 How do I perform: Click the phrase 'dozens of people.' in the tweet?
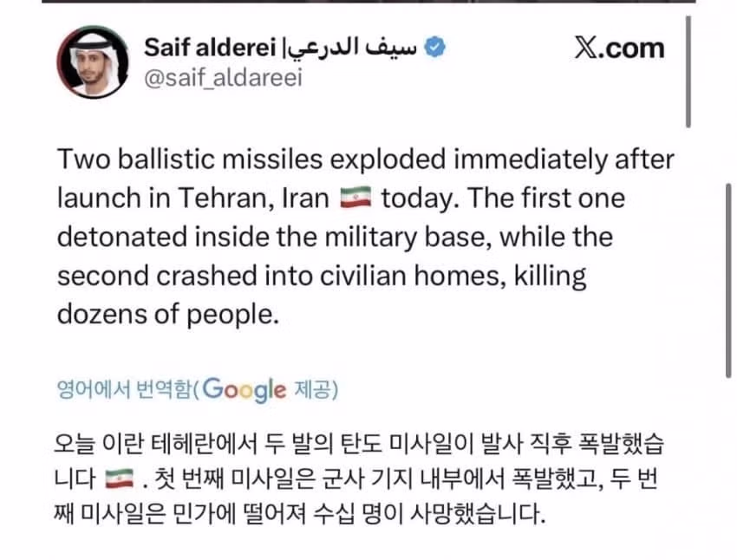coord(168,316)
